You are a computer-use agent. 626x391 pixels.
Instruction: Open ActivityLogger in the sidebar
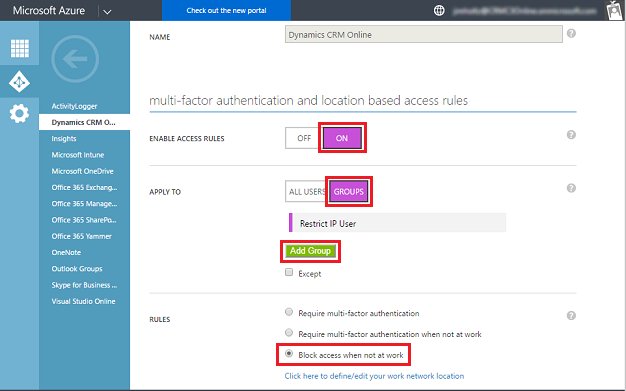pyautogui.click(x=74, y=106)
